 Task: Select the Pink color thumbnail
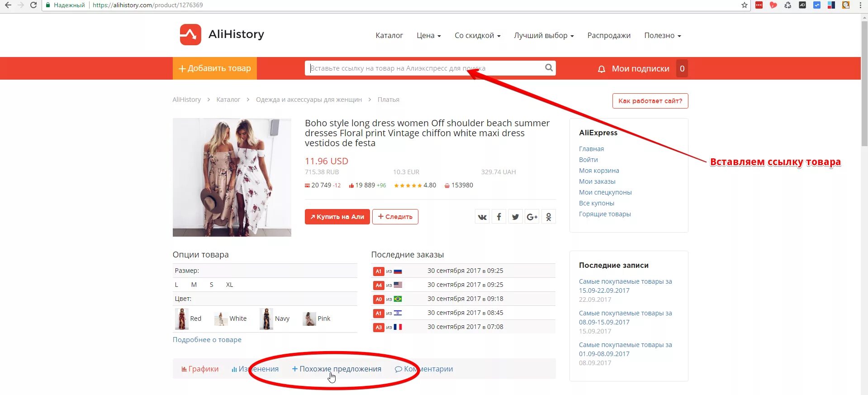[309, 319]
